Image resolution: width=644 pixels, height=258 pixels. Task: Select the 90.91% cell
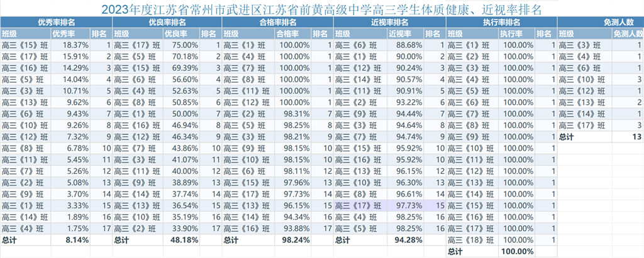406,91
